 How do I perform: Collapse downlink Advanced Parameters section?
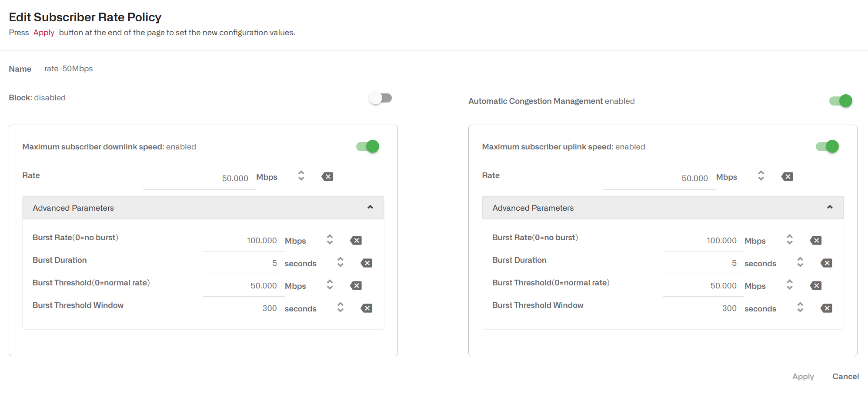pyautogui.click(x=371, y=207)
